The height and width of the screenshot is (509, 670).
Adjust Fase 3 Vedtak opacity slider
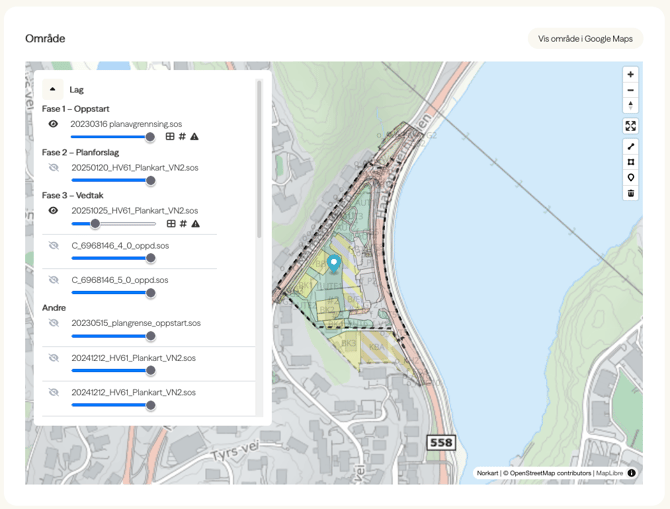[x=95, y=224]
